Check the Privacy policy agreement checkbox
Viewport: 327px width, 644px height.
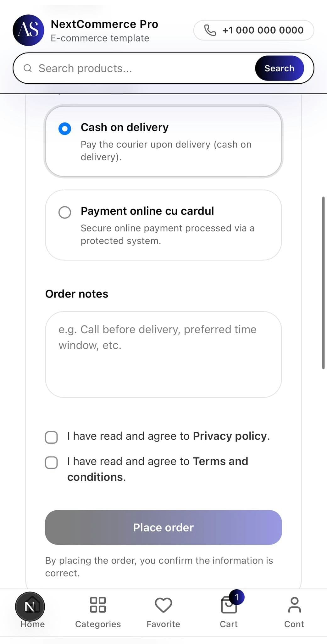pyautogui.click(x=51, y=437)
